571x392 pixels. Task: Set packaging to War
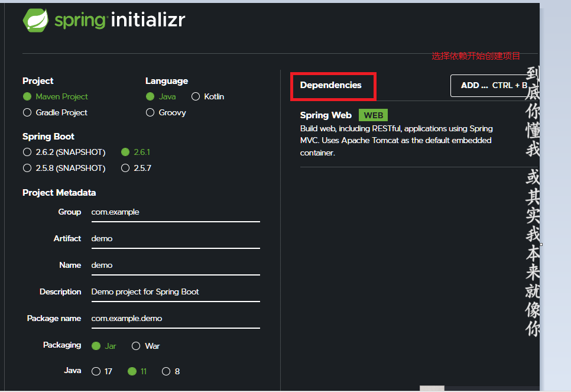click(136, 346)
